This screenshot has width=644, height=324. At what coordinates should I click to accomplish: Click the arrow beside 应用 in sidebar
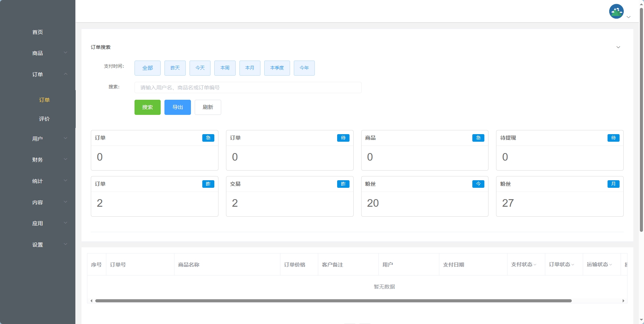(65, 223)
